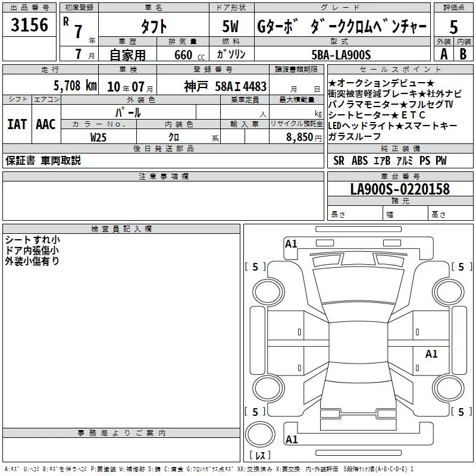Select the shift type IAT
The width and height of the screenshot is (476, 476).
(x=17, y=124)
